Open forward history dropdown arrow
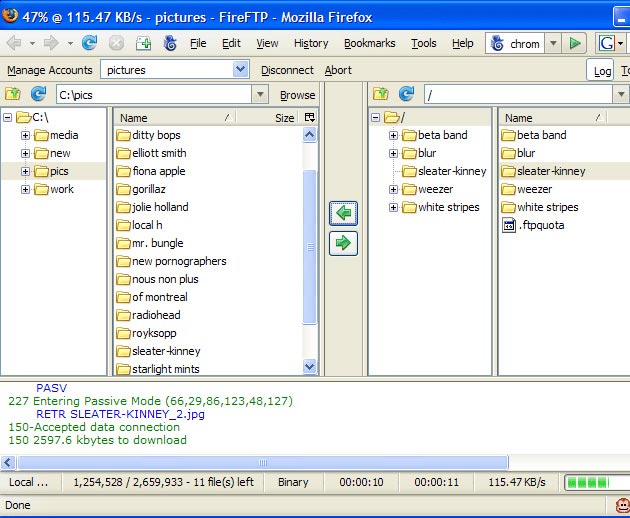Image resolution: width=630 pixels, height=518 pixels. 70,43
